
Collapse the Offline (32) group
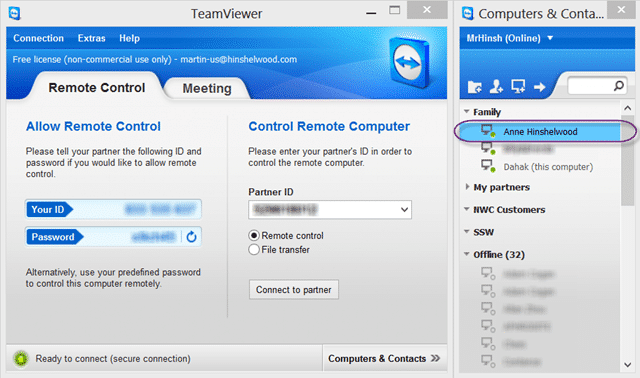pos(467,254)
